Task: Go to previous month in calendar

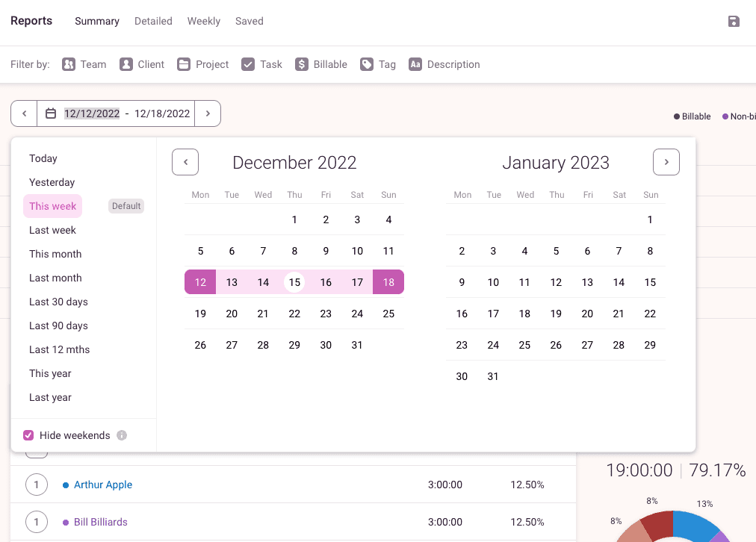Action: pyautogui.click(x=185, y=162)
